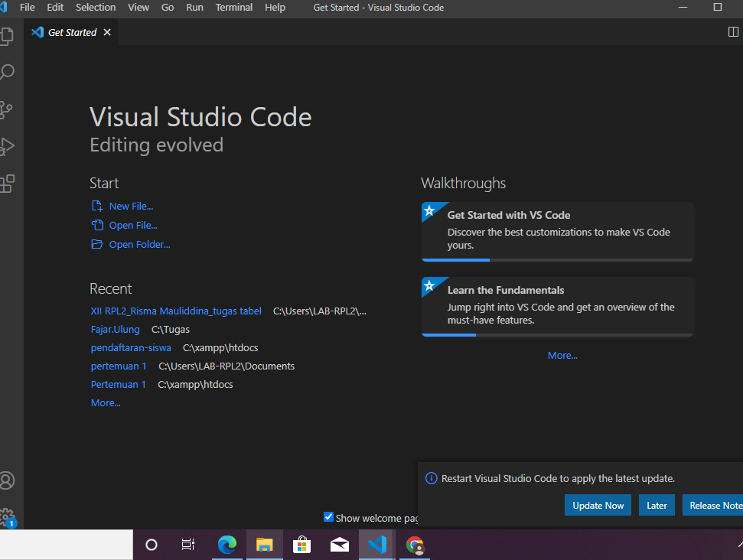743x560 pixels.
Task: Click progress bar under Learn the Fundamentals
Action: [x=557, y=335]
